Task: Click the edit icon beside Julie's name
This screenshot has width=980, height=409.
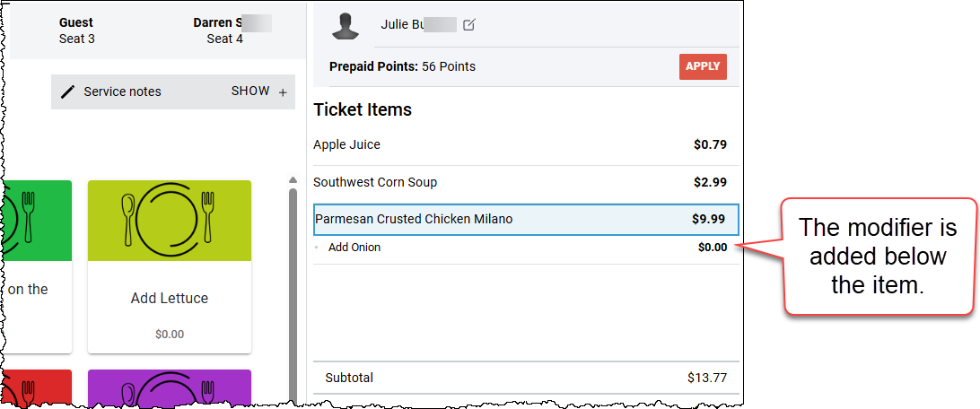Action: click(x=468, y=25)
